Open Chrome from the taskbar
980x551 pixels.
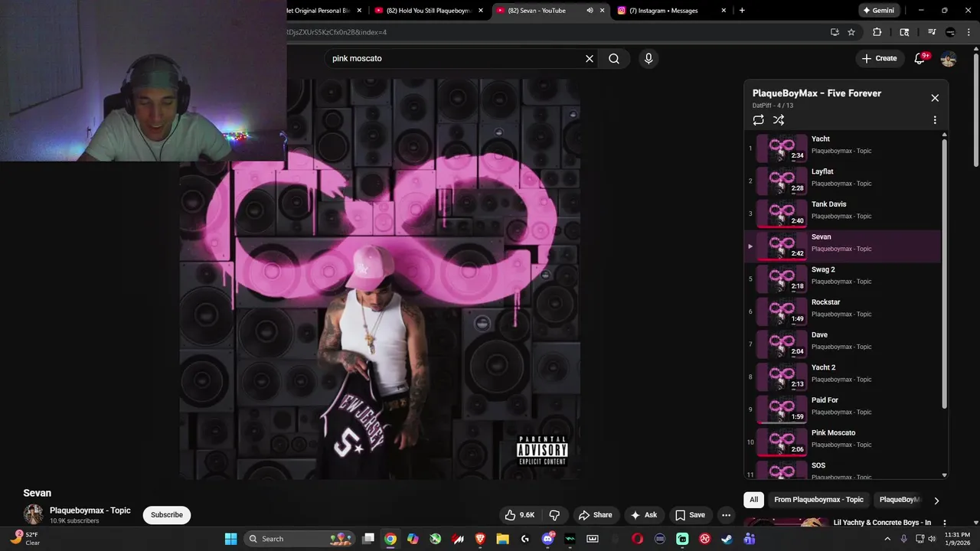[x=390, y=539]
